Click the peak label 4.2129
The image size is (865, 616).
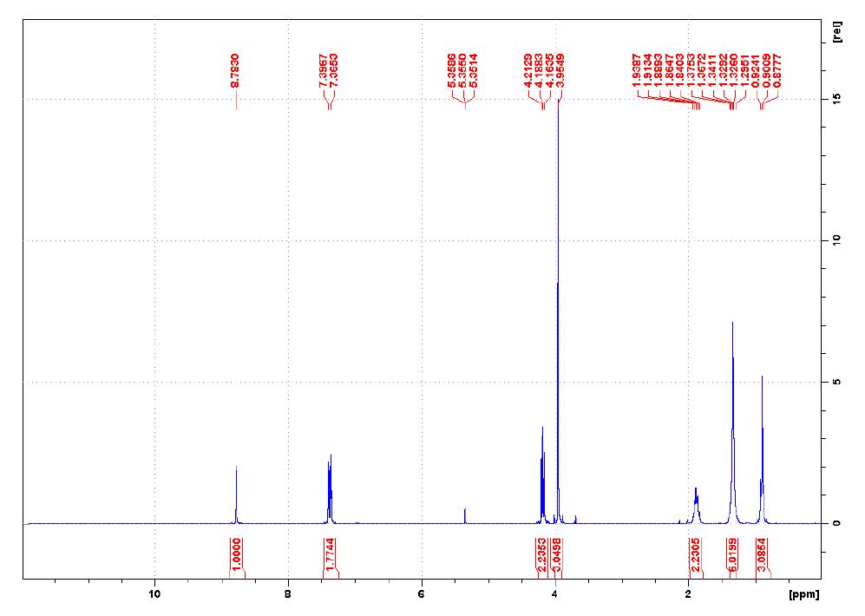(528, 71)
